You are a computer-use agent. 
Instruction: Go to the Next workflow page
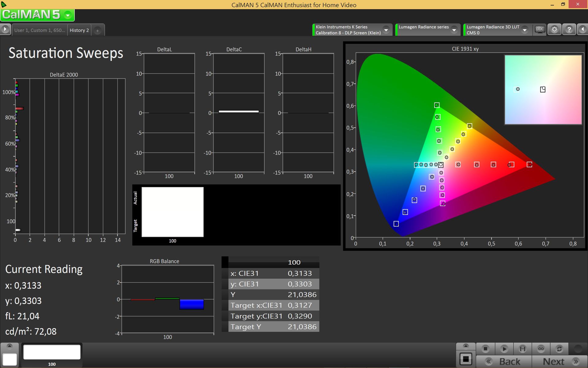coord(560,362)
